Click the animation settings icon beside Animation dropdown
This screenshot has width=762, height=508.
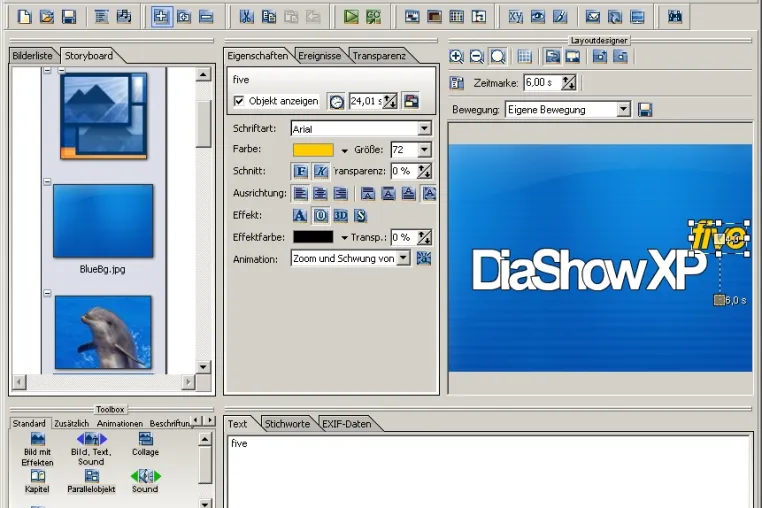pyautogui.click(x=424, y=258)
